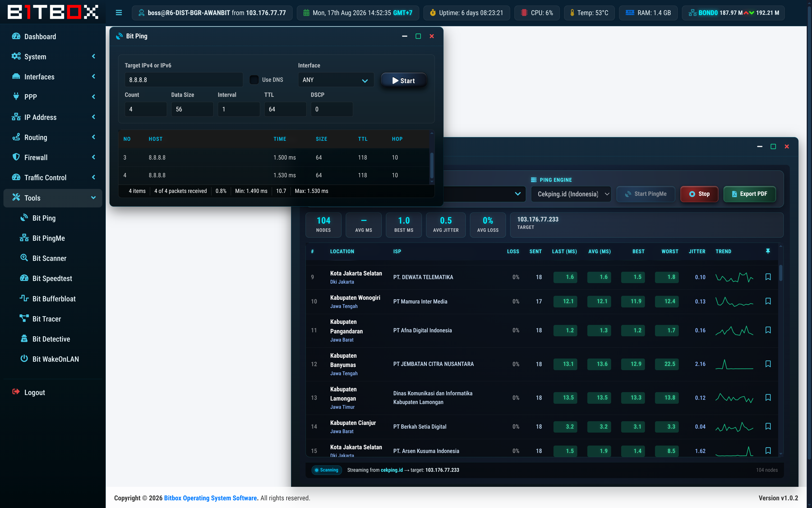Click the disabled Start PingMe button
The height and width of the screenshot is (508, 812).
645,194
